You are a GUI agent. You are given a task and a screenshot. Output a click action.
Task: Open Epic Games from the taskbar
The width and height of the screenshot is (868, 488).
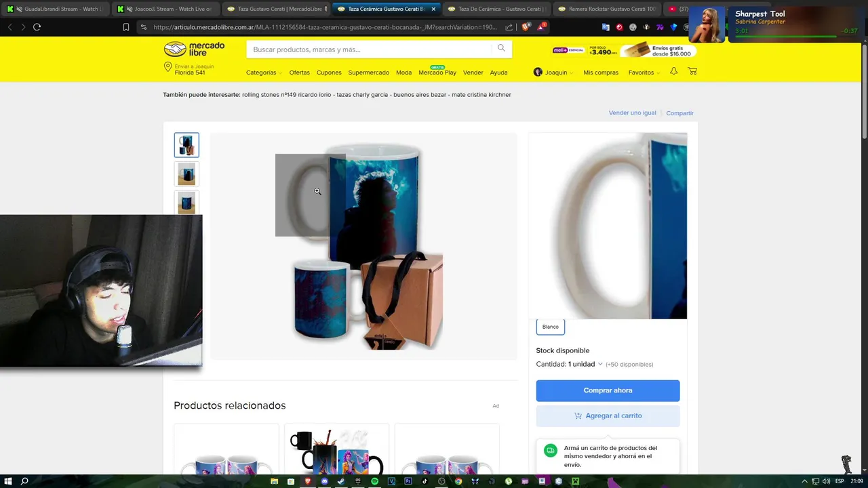click(x=358, y=481)
